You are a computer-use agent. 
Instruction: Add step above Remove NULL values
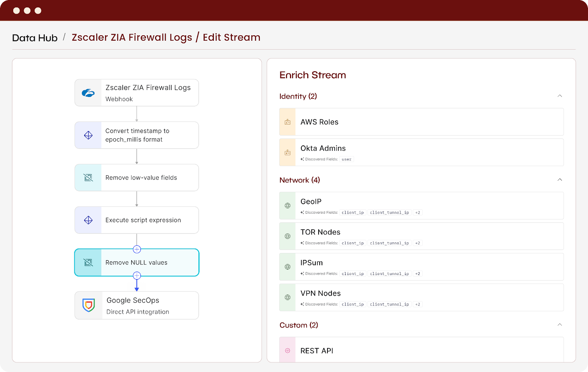tap(137, 249)
